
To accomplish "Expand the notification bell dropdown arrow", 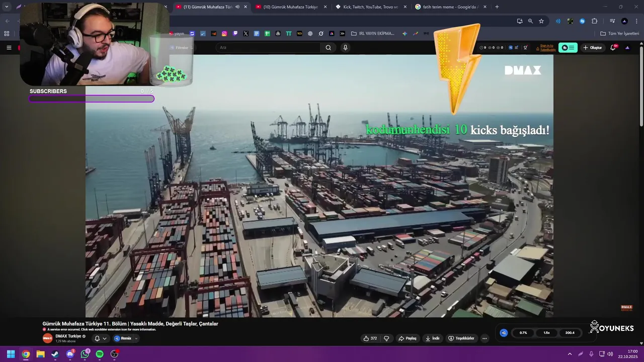I will tap(105, 338).
